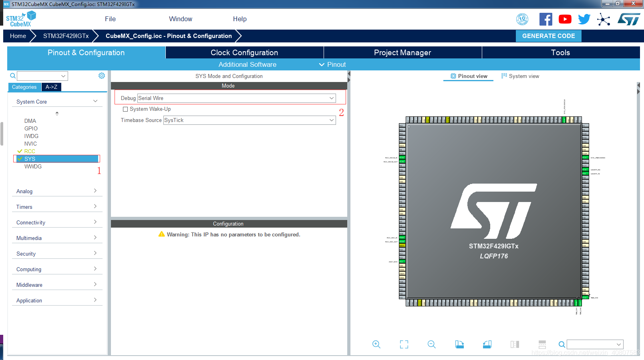This screenshot has height=360, width=644.
Task: Click the GENERATE CODE button
Action: tap(549, 36)
